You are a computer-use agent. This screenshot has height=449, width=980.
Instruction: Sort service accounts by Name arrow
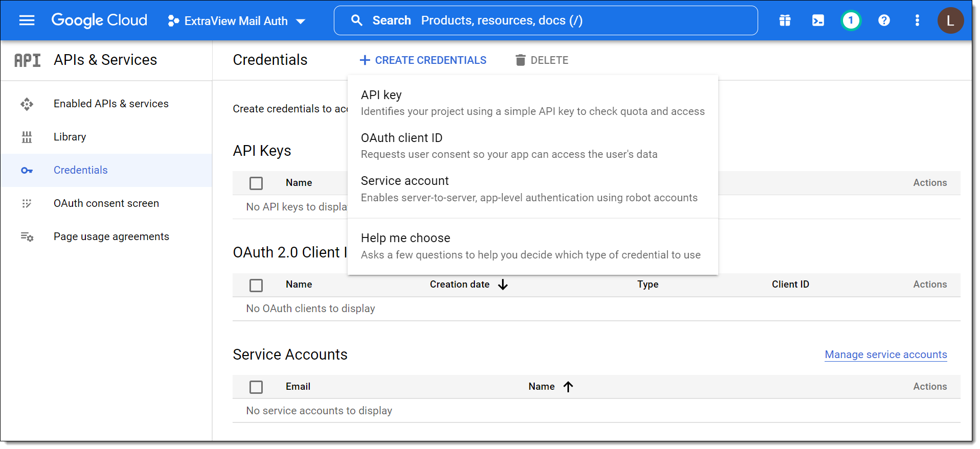tap(568, 387)
